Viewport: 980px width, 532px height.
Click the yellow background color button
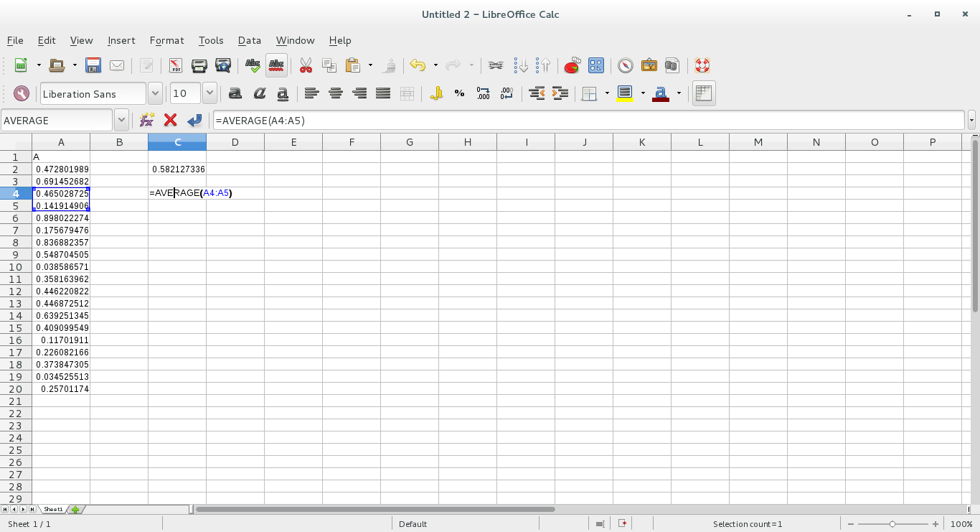point(624,93)
